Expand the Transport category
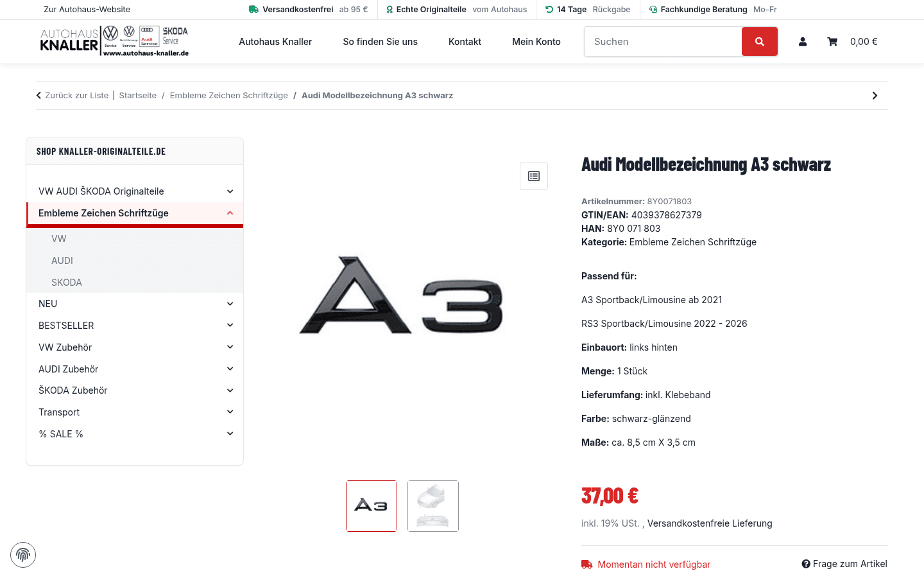The width and height of the screenshot is (924, 578). tap(230, 412)
